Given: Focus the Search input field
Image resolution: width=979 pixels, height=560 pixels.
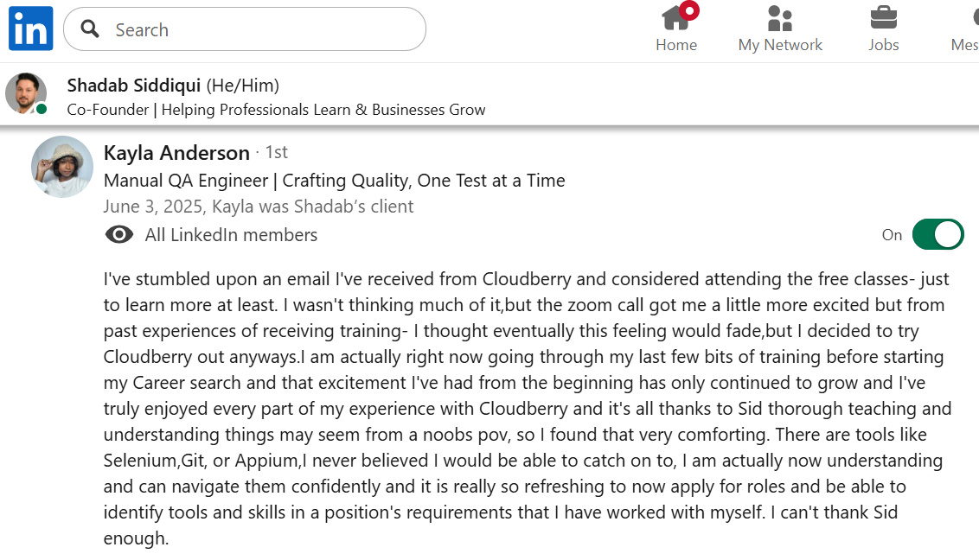Looking at the screenshot, I should (259, 29).
